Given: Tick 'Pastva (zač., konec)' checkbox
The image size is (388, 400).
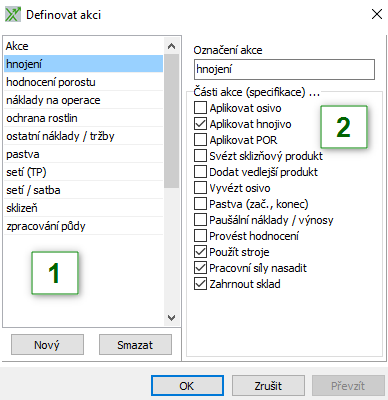Looking at the screenshot, I should (200, 204).
